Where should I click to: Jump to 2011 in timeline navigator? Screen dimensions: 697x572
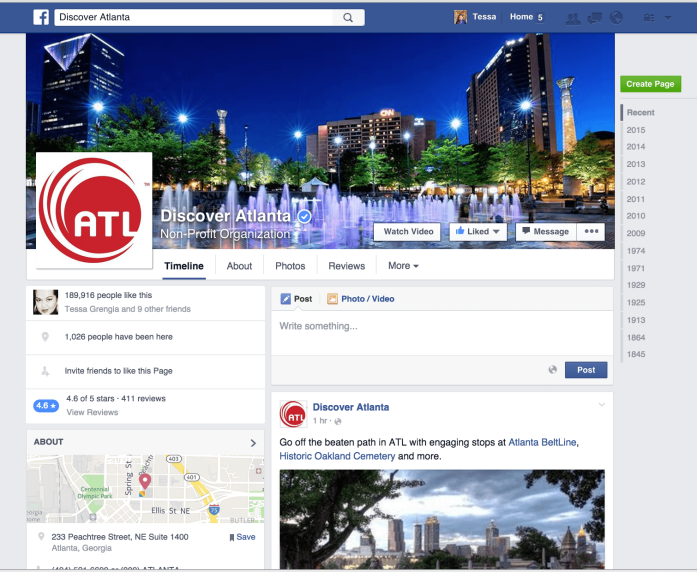(x=636, y=200)
